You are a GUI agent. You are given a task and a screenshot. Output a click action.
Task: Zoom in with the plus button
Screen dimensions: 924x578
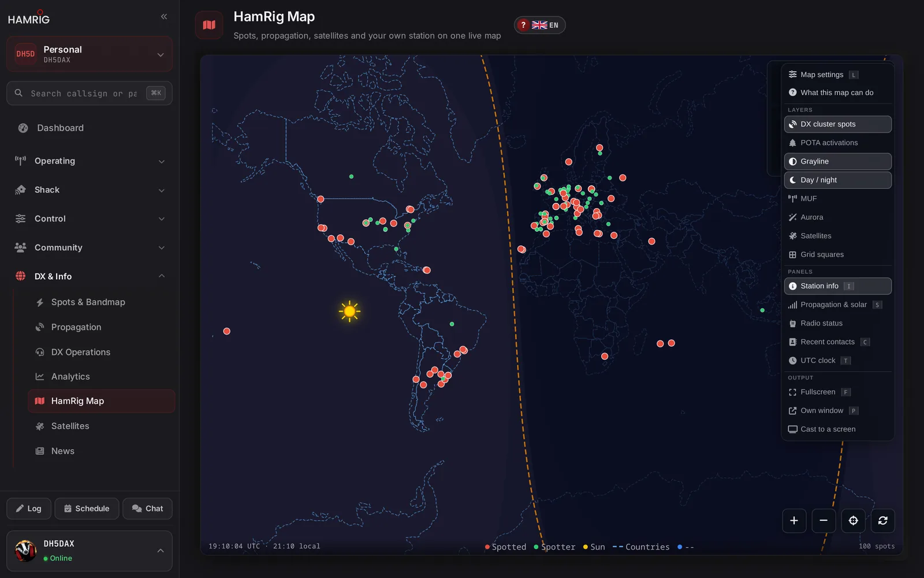pyautogui.click(x=794, y=521)
